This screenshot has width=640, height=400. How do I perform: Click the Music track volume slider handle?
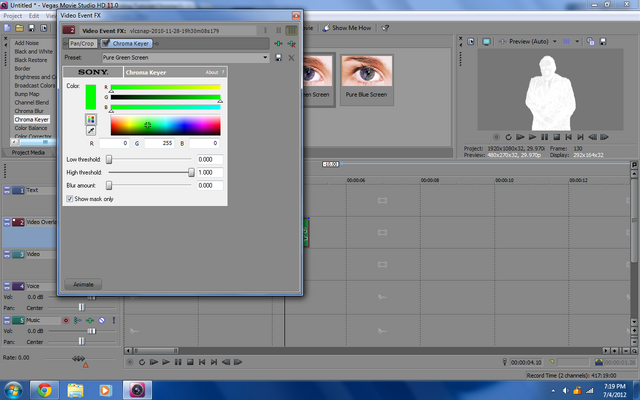point(91,331)
